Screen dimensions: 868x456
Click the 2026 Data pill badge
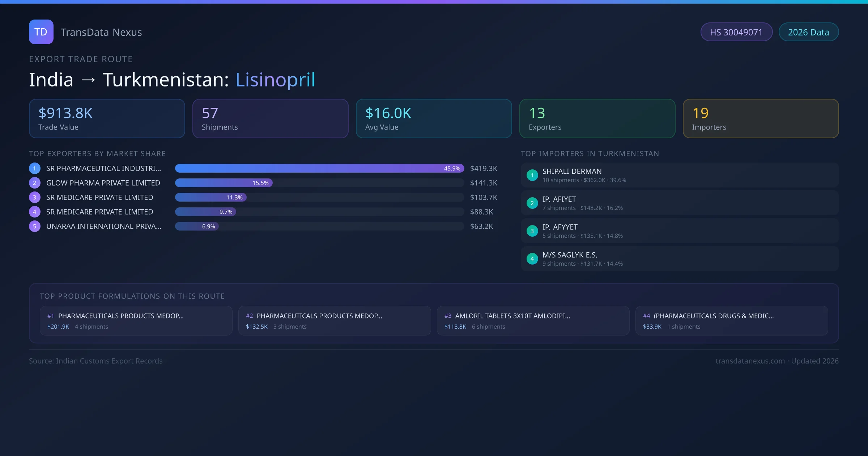tap(808, 32)
